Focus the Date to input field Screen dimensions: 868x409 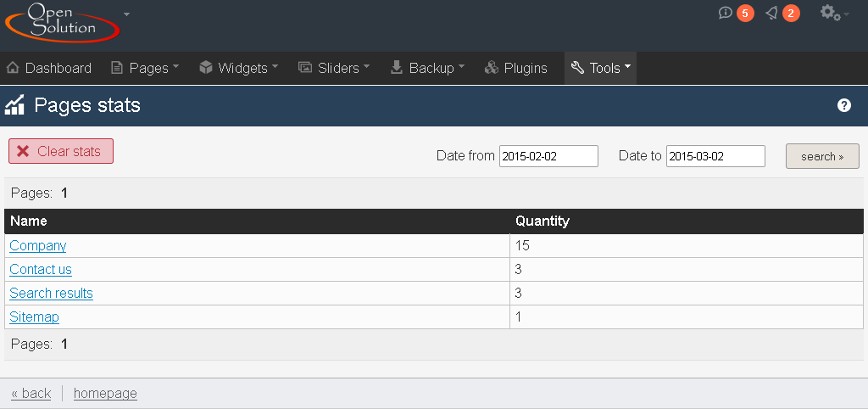[x=715, y=156]
